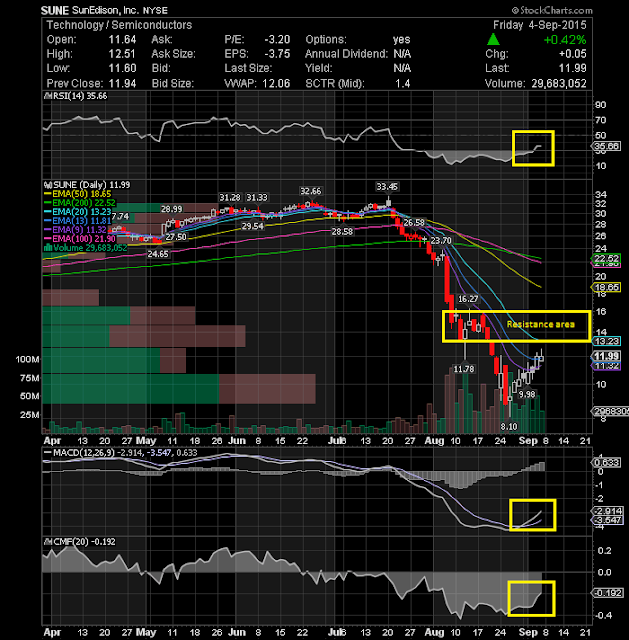
Task: Select the -0.192 CMF tag on the right axis
Action: (x=608, y=593)
